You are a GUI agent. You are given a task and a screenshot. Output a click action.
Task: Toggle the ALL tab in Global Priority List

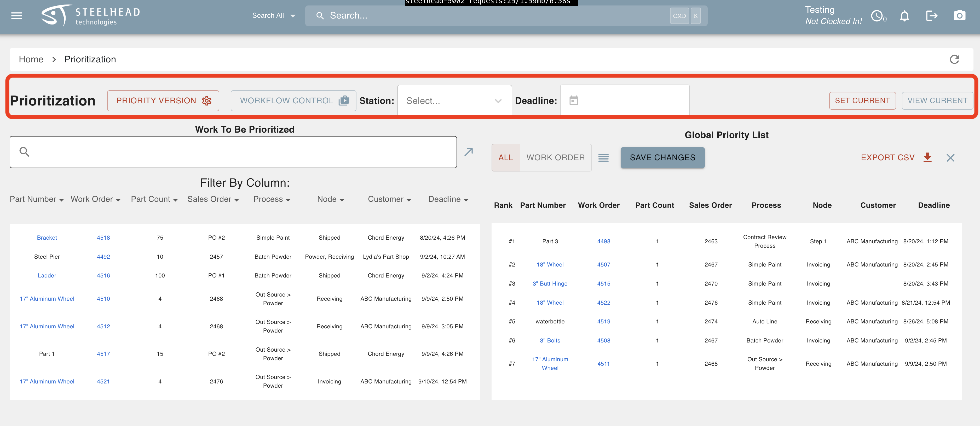[505, 157]
